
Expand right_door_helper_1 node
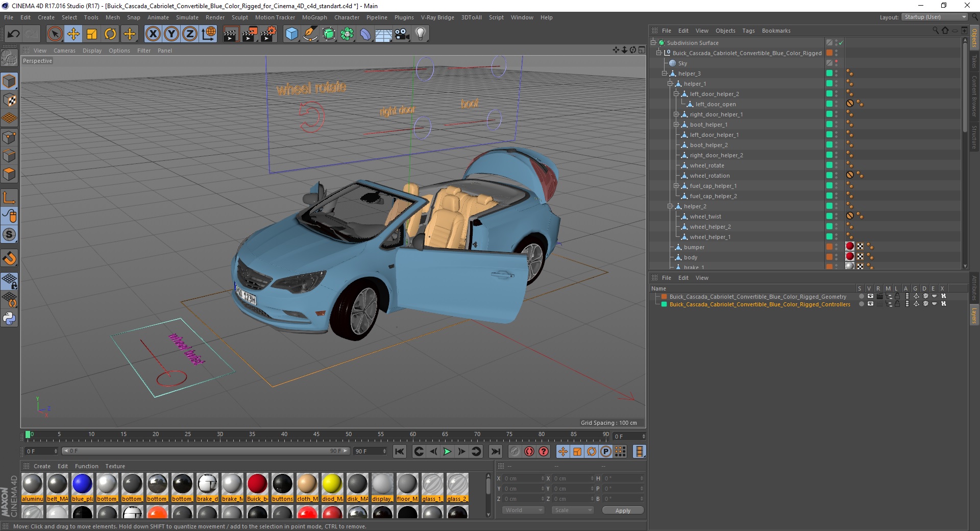(x=676, y=114)
